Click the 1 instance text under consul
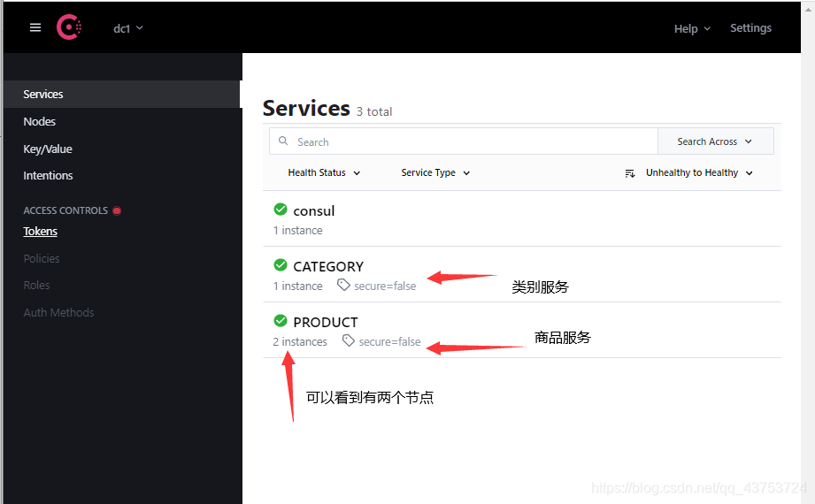The image size is (815, 504). pyautogui.click(x=298, y=230)
